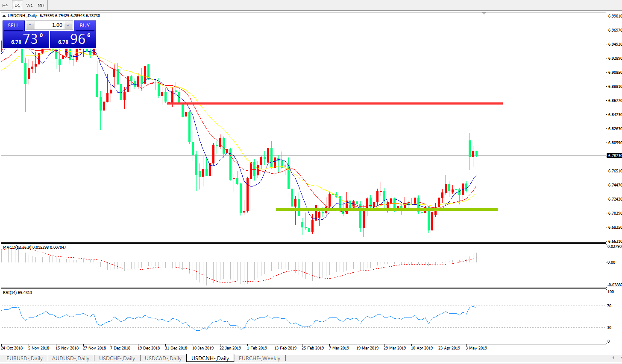Open the EURCHF Weekly chart tab
The image size is (622, 364).
tap(259, 358)
